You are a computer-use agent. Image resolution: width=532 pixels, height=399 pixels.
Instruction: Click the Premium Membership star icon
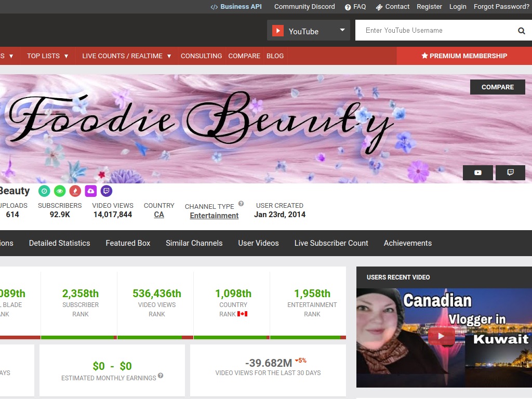point(424,56)
